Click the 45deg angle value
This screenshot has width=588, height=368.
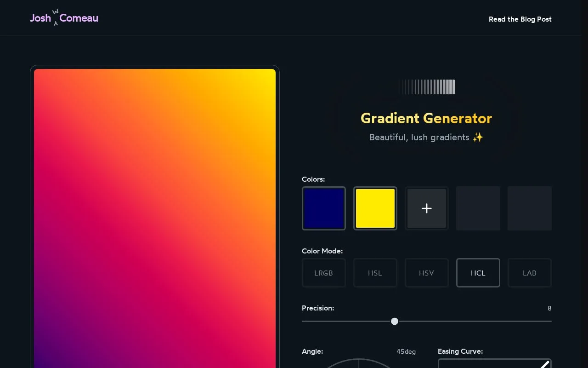pyautogui.click(x=406, y=351)
